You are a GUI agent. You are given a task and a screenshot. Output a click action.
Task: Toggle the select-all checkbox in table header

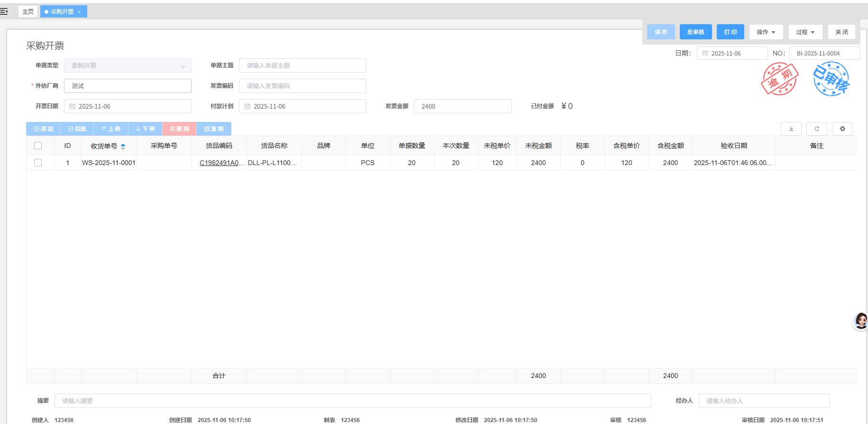coord(38,146)
